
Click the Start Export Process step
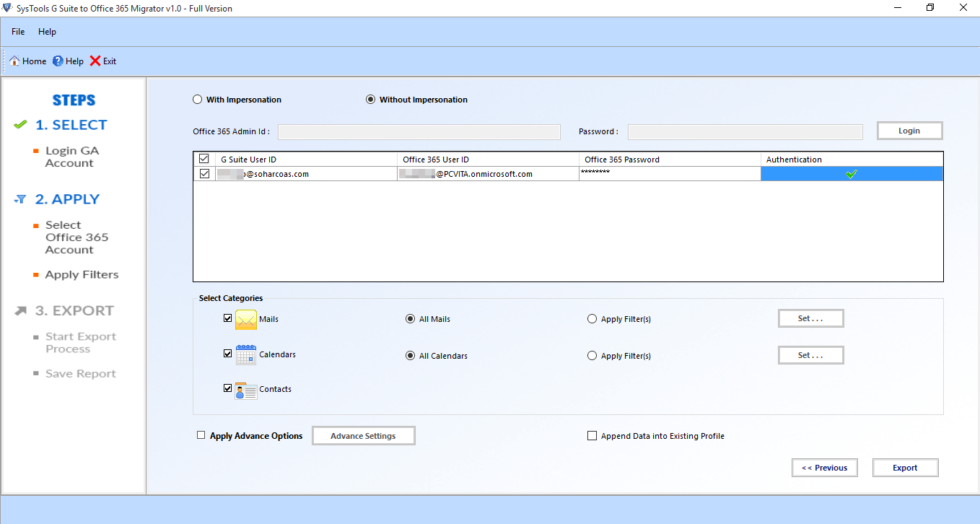[x=80, y=343]
